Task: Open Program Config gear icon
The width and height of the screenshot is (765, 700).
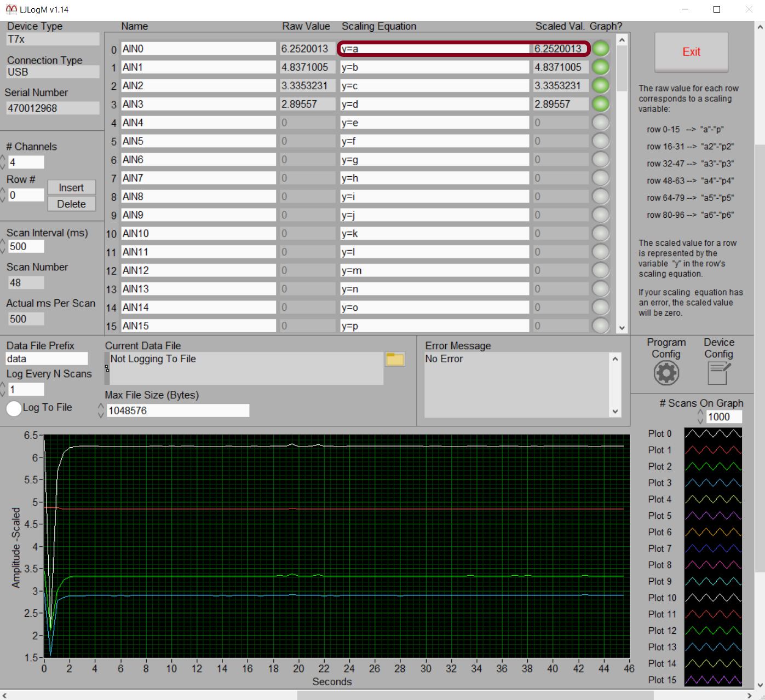Action: 666,373
